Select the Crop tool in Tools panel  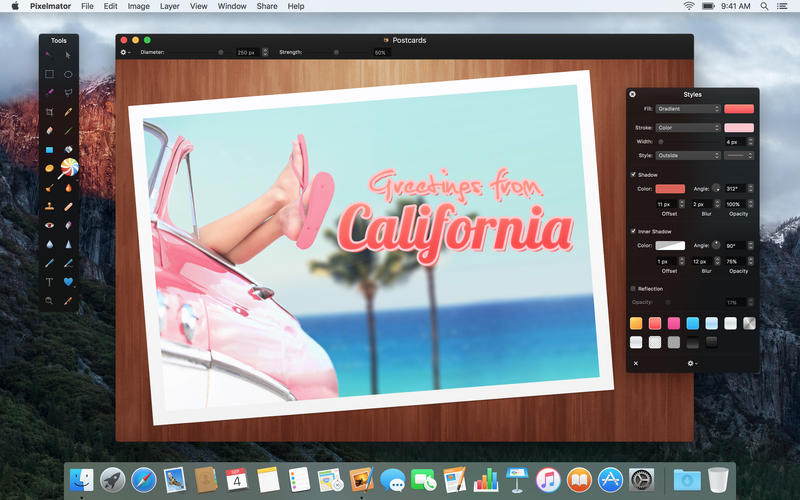coord(49,112)
